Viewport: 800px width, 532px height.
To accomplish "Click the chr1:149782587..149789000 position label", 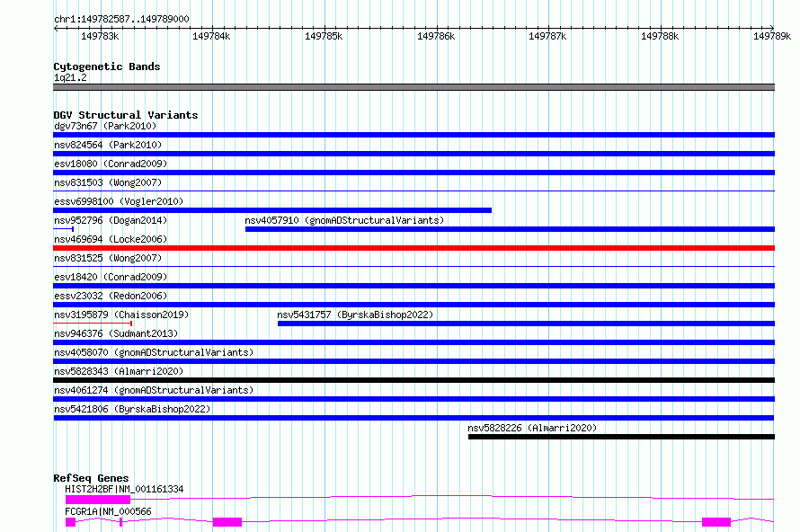I will click(121, 19).
